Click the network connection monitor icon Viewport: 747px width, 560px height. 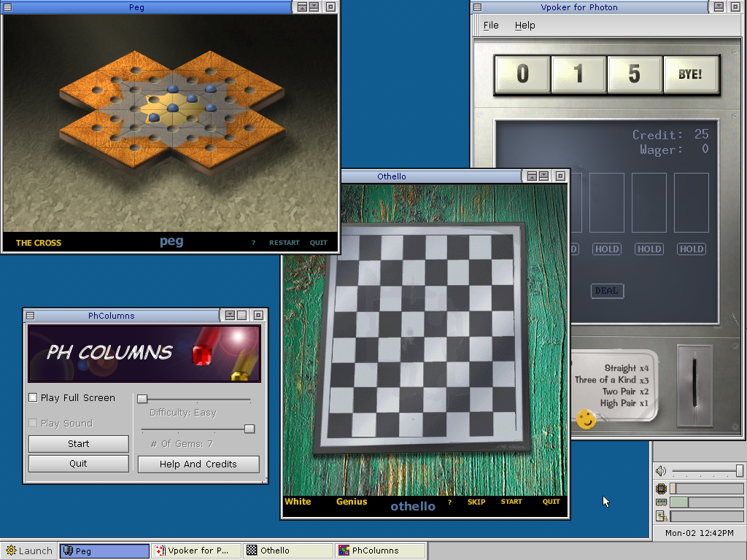tap(661, 516)
